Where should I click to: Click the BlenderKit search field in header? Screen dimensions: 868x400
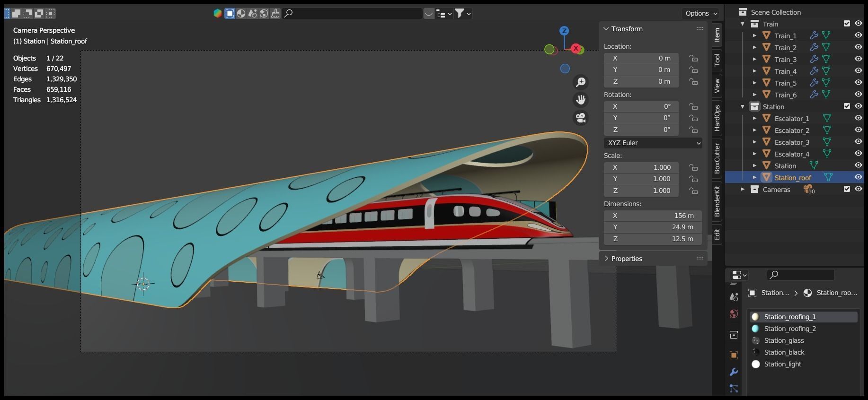pyautogui.click(x=353, y=13)
